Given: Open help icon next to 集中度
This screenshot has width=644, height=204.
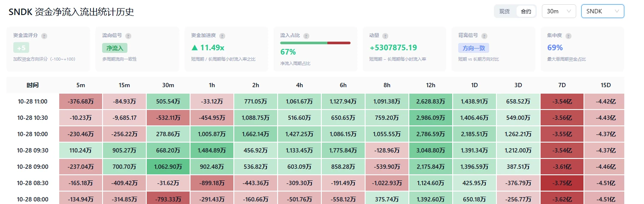Looking at the screenshot, I should pos(569,36).
